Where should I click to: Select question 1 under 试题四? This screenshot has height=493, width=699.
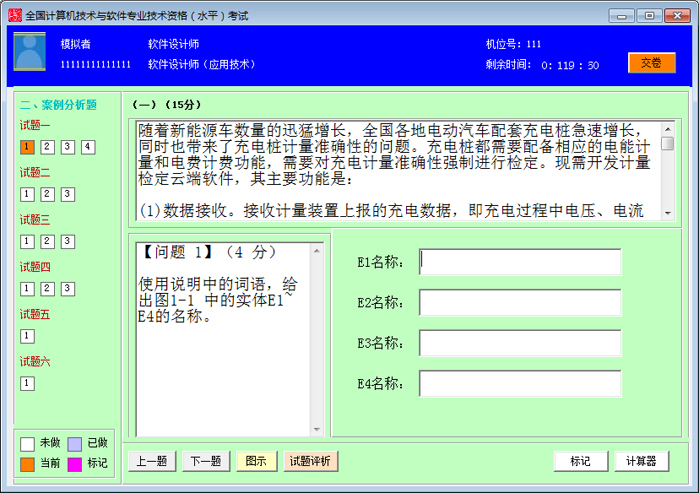pyautogui.click(x=27, y=288)
